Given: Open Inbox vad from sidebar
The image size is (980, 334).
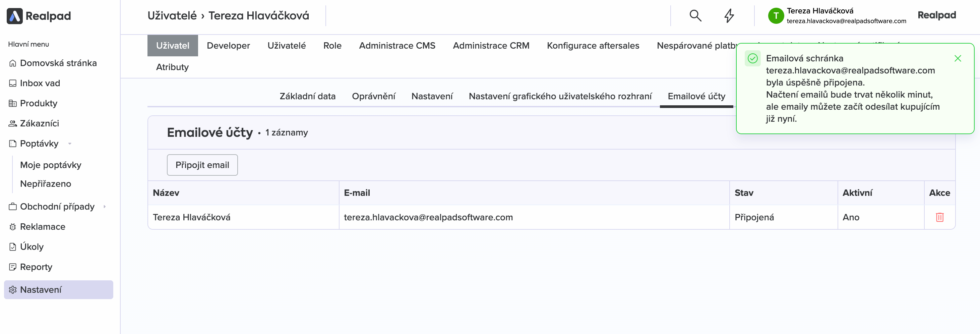Looking at the screenshot, I should pyautogui.click(x=40, y=83).
